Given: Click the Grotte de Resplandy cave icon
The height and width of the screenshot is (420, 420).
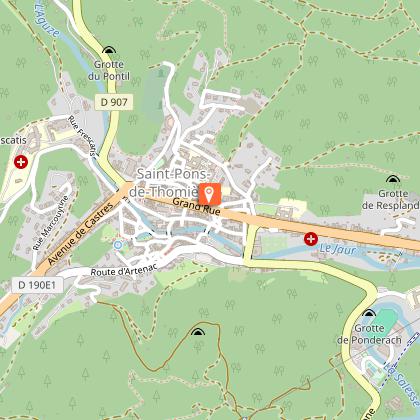Looking at the screenshot, I should click(x=393, y=179).
